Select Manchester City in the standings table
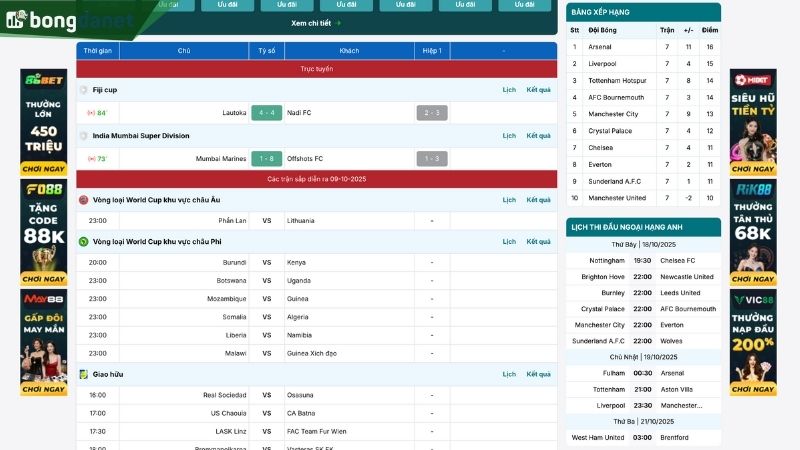800x450 pixels. pos(613,114)
